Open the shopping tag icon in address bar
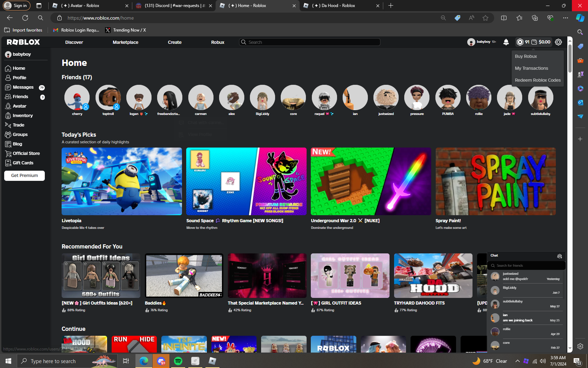Viewport: 588px width, 368px height. (x=457, y=18)
